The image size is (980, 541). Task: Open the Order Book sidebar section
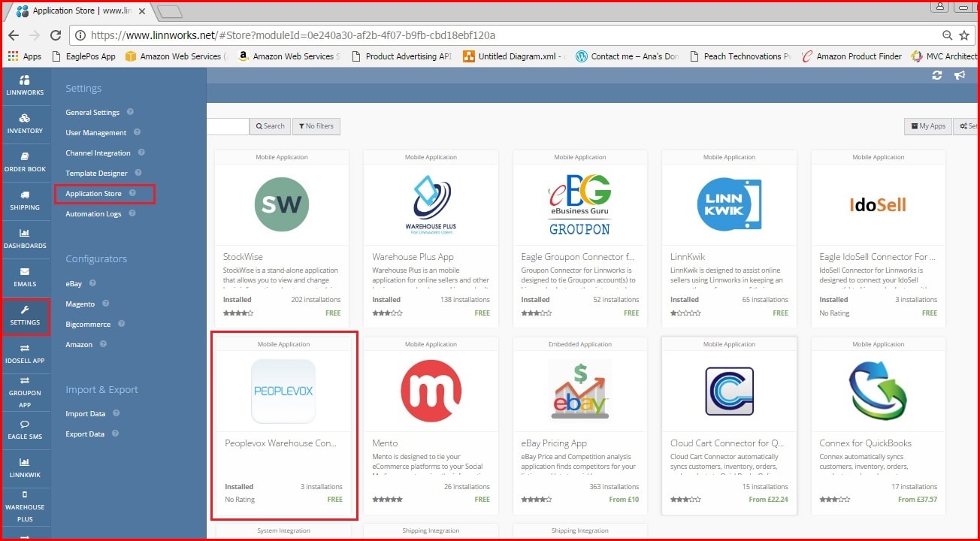tap(25, 162)
